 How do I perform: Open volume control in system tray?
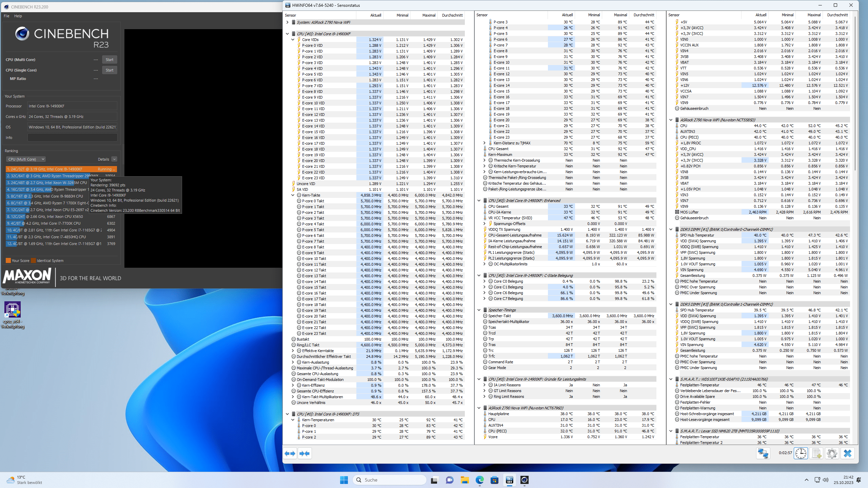[x=826, y=480]
